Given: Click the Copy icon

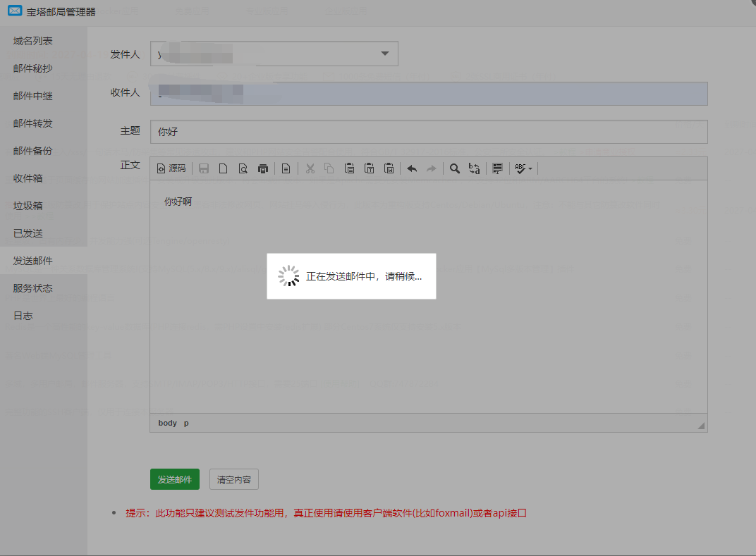Looking at the screenshot, I should (329, 168).
